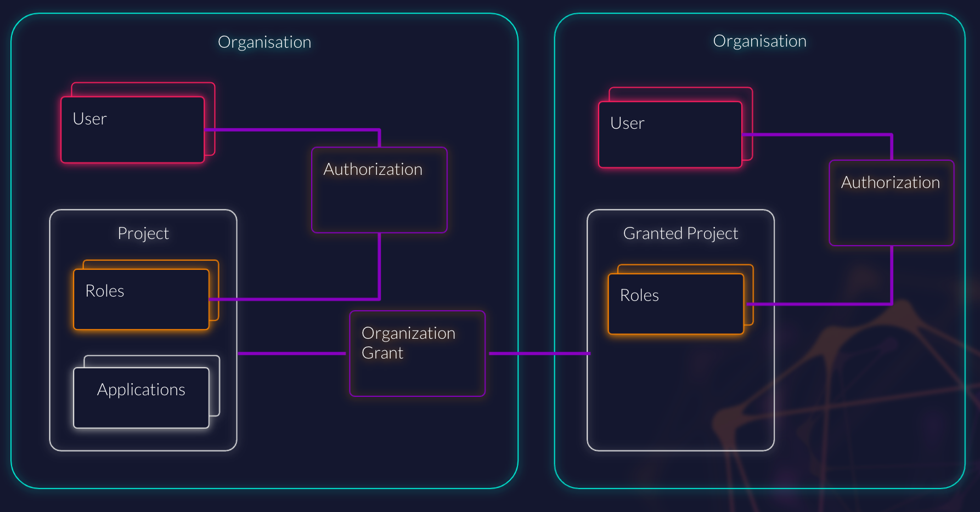The image size is (980, 512).
Task: Click the right-side Authorization box
Action: click(891, 203)
